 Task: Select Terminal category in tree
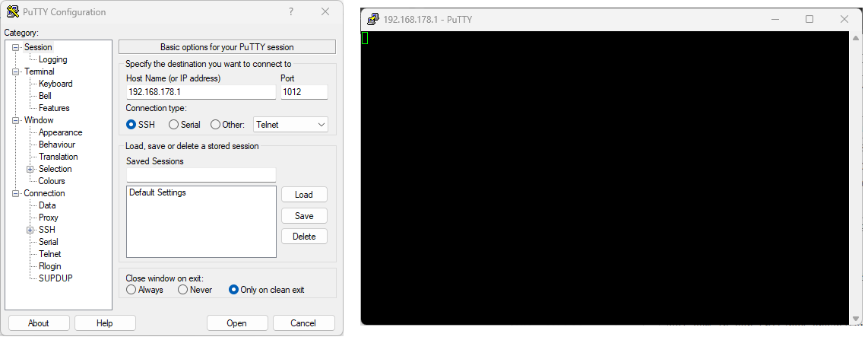click(x=40, y=72)
